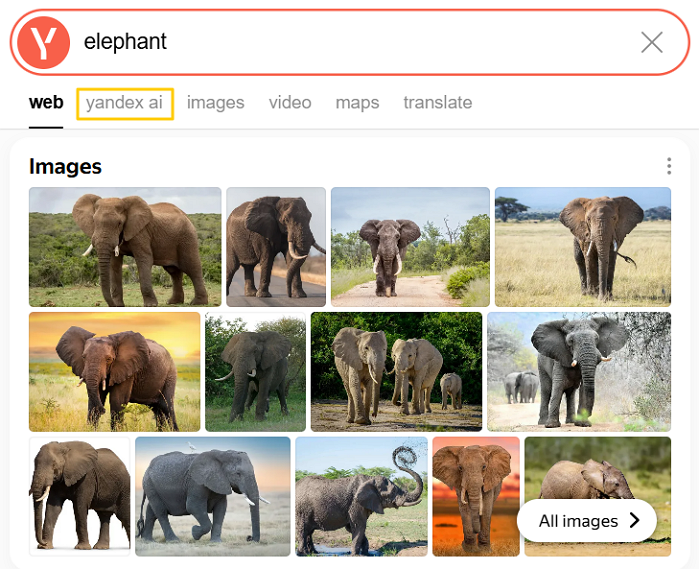The image size is (699, 569).
Task: Go to the video tab
Action: 290,102
